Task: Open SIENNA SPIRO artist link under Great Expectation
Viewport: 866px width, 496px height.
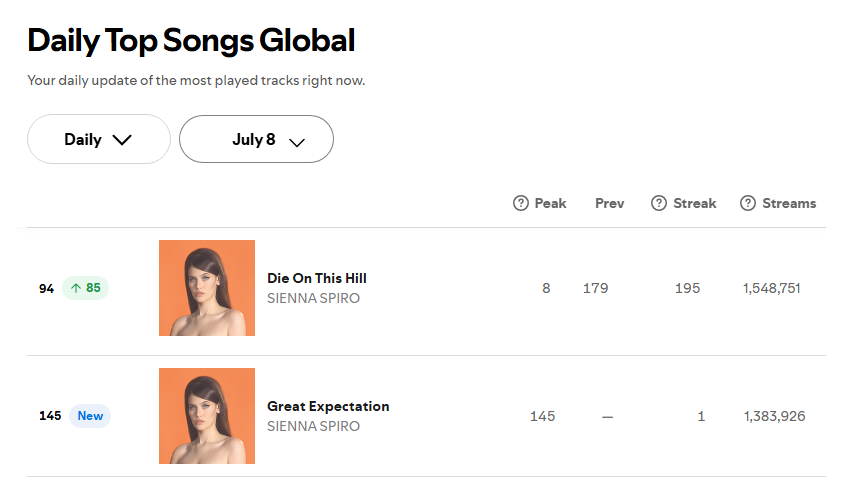Action: 313,426
